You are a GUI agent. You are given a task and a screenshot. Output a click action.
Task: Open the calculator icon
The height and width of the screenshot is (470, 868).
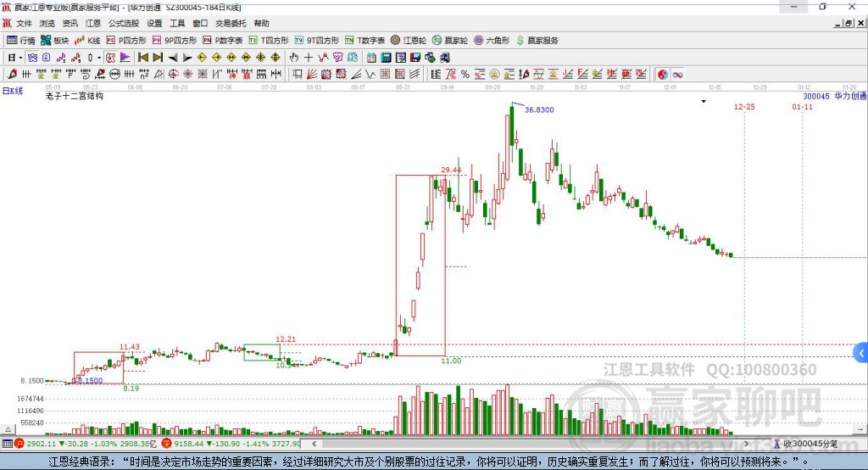[x=386, y=58]
